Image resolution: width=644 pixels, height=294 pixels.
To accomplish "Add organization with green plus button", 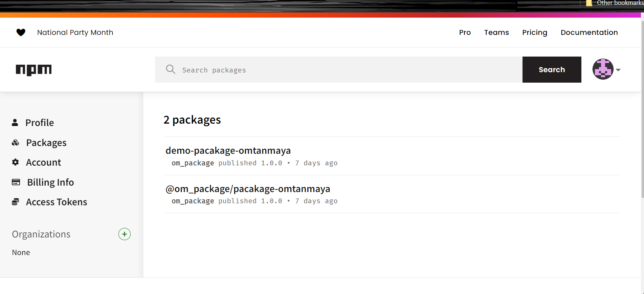I will [x=124, y=234].
